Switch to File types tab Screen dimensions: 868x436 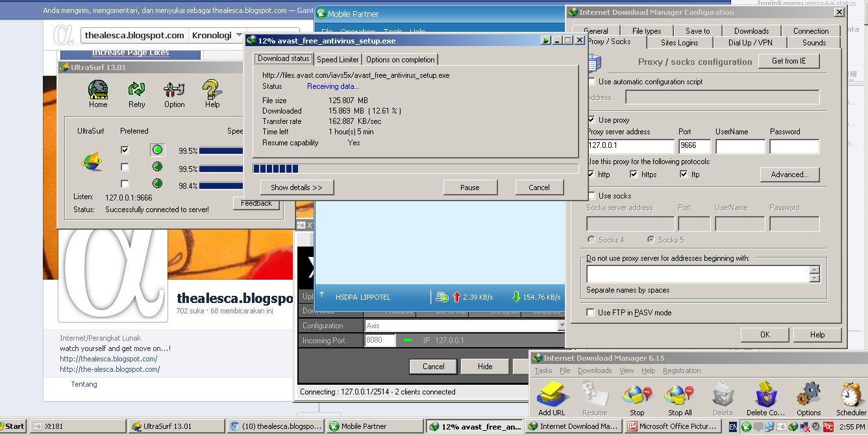[647, 31]
